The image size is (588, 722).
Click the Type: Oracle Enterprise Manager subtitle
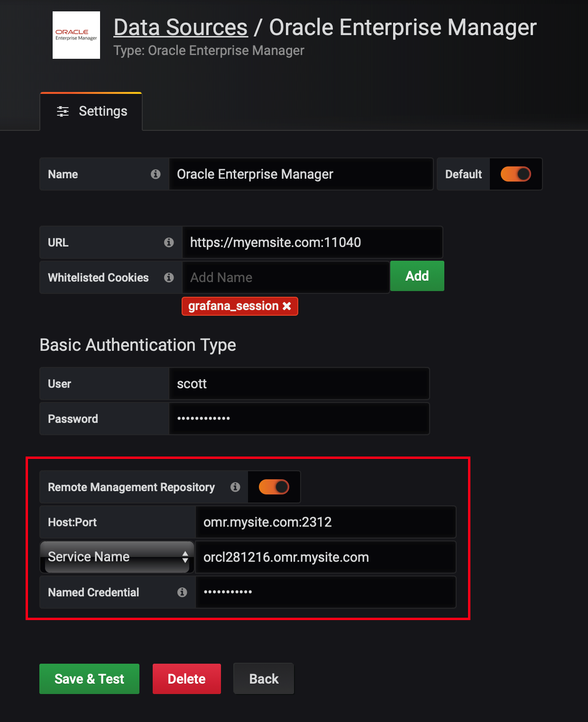pos(209,51)
